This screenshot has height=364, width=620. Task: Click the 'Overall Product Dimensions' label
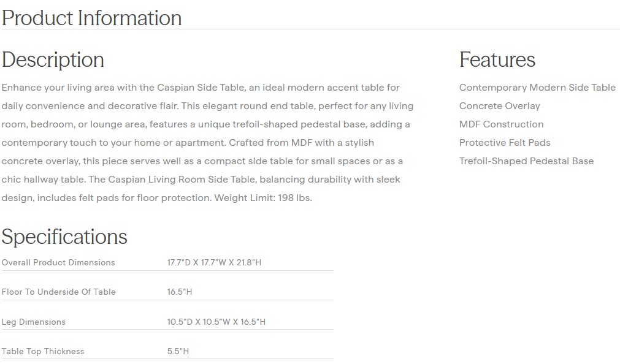(58, 262)
